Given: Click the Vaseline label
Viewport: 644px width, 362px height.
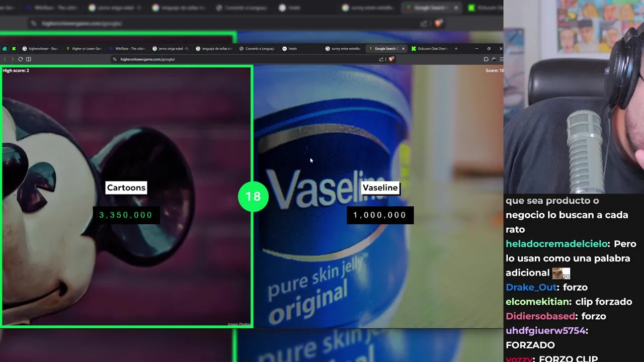Looking at the screenshot, I should pyautogui.click(x=380, y=188).
